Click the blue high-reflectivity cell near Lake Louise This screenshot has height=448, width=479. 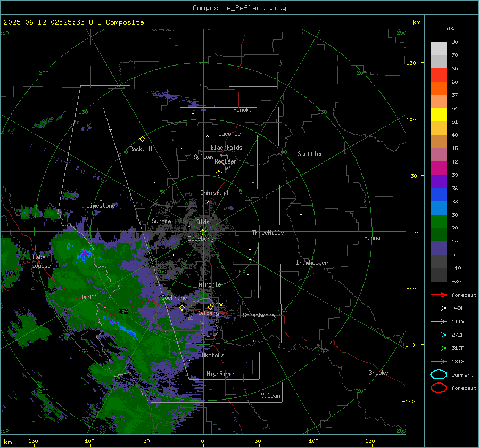[84, 254]
